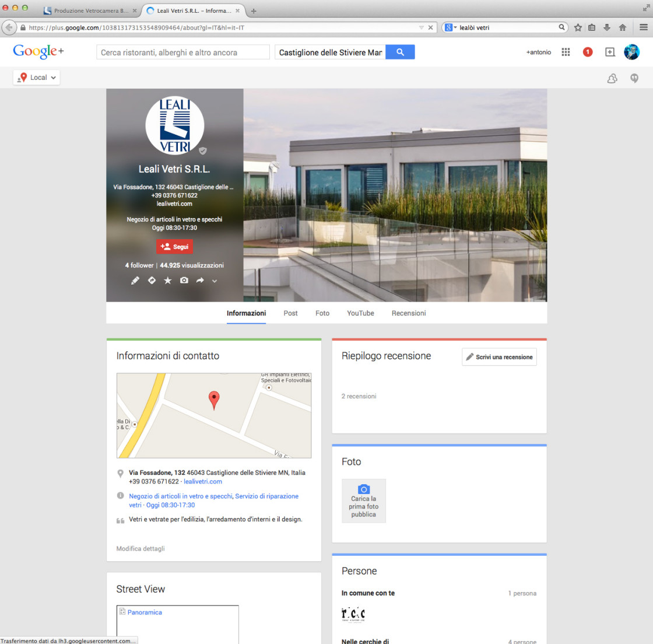
Task: Click the share arrow icon on the profile card
Action: (200, 281)
